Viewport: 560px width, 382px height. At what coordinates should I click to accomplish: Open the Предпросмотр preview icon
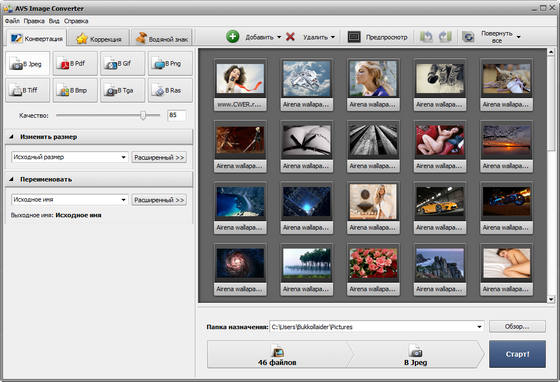[x=354, y=37]
